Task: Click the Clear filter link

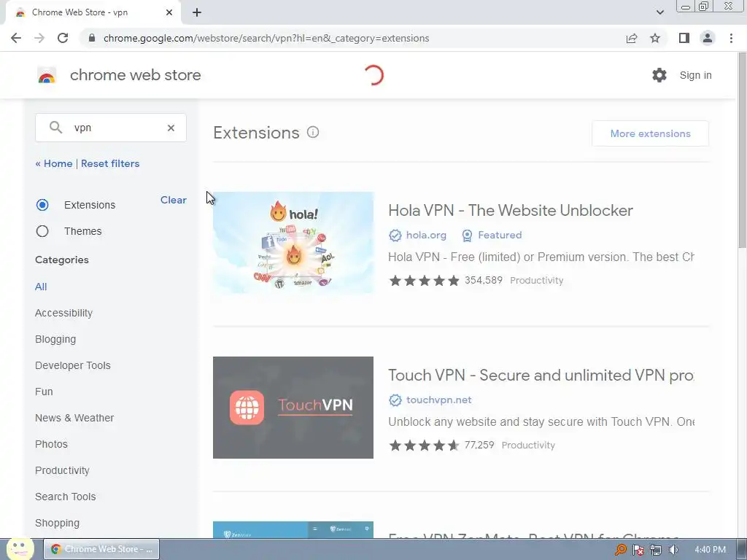Action: click(x=174, y=200)
